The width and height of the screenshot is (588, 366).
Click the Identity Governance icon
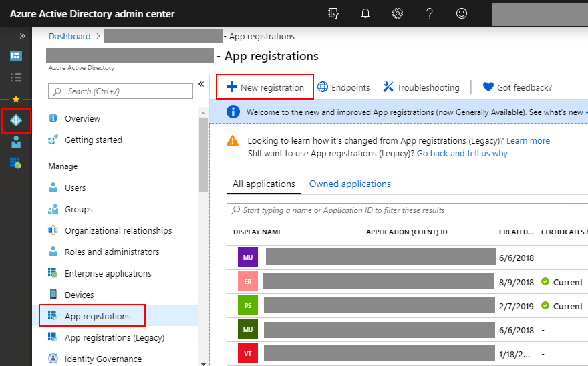pyautogui.click(x=53, y=359)
